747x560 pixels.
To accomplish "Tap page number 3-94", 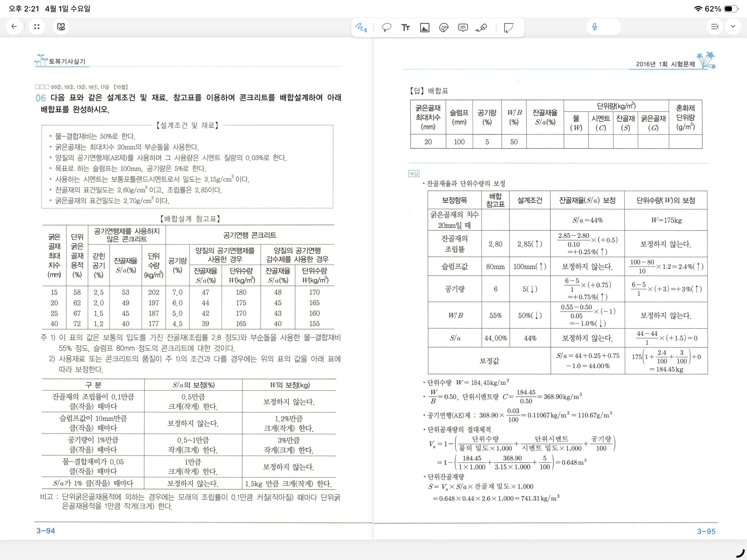I will point(46,531).
